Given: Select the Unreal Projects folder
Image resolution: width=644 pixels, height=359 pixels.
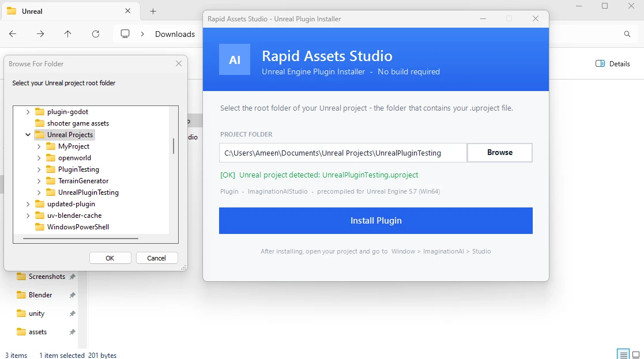Looking at the screenshot, I should pos(65,135).
